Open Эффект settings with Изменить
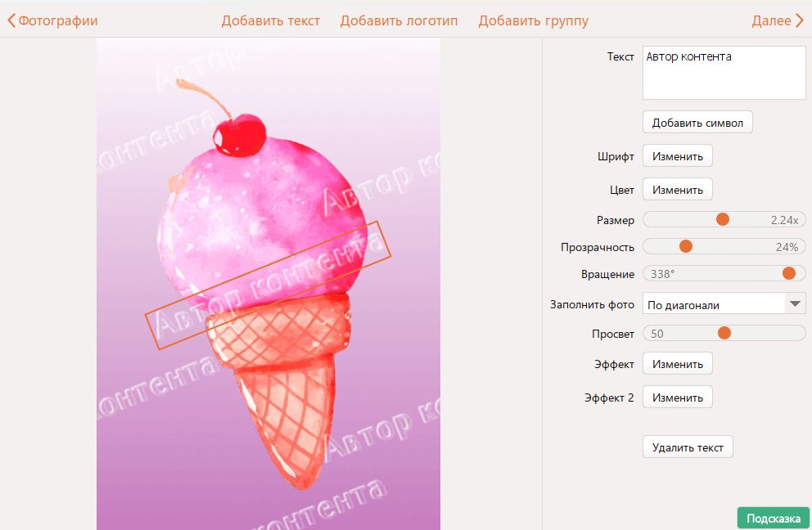Screen dimensions: 812x530 click(x=678, y=364)
